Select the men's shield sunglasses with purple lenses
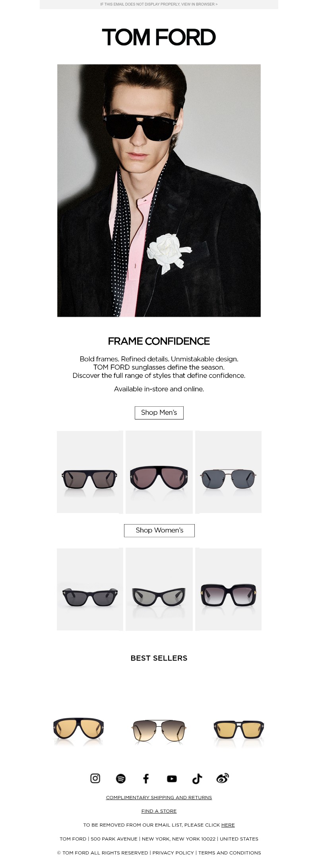The width and height of the screenshot is (318, 868). pyautogui.click(x=159, y=472)
